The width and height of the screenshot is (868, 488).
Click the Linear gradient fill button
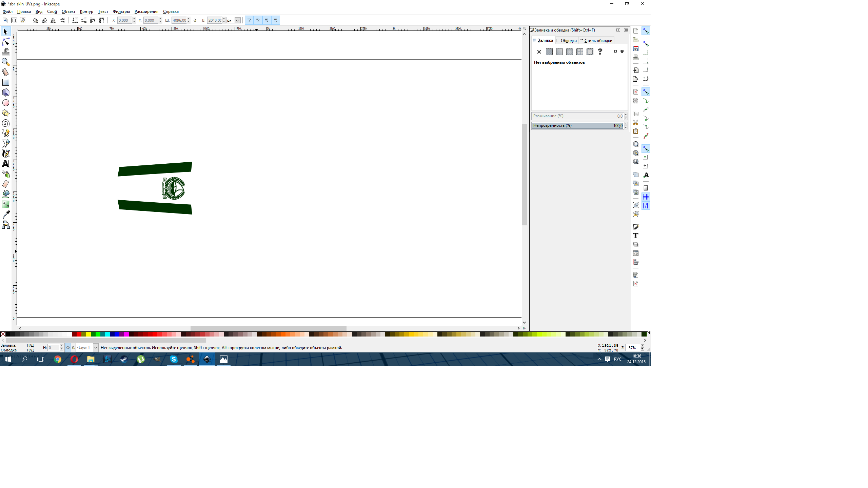(x=559, y=52)
